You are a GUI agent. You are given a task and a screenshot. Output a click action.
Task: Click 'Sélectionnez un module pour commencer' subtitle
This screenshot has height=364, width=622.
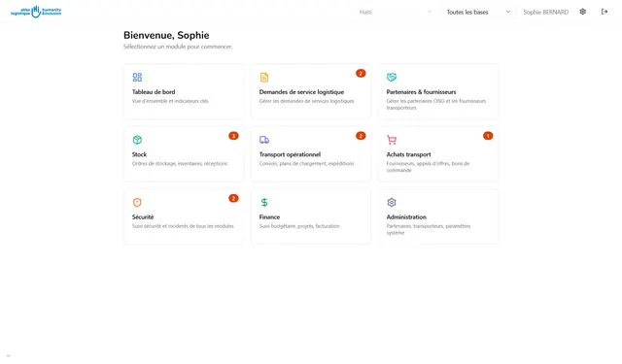pyautogui.click(x=178, y=47)
